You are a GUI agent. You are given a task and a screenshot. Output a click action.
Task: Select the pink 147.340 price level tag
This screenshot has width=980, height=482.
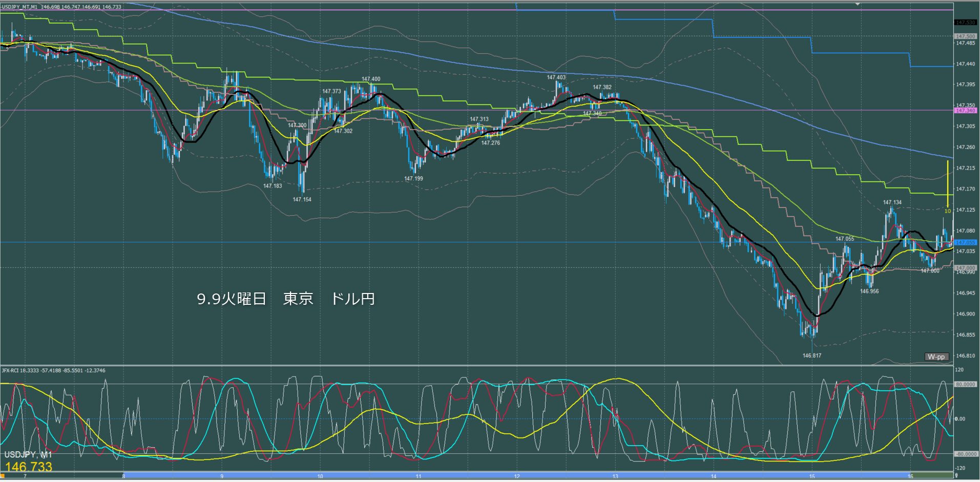click(965, 111)
